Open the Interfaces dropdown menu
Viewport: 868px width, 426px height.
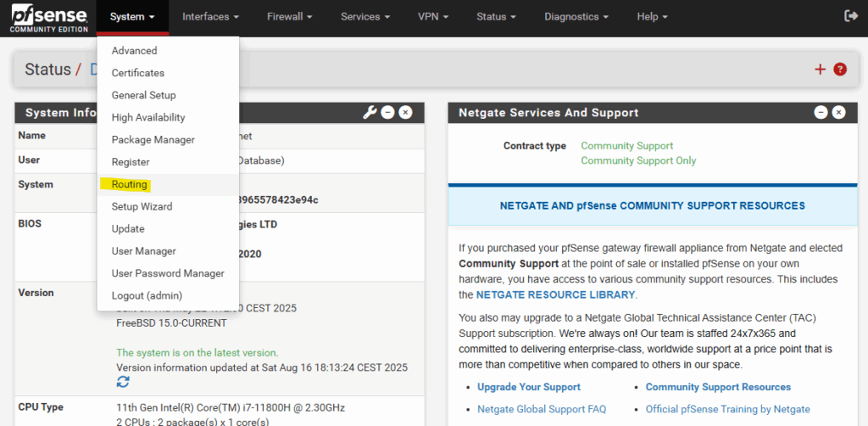point(211,17)
